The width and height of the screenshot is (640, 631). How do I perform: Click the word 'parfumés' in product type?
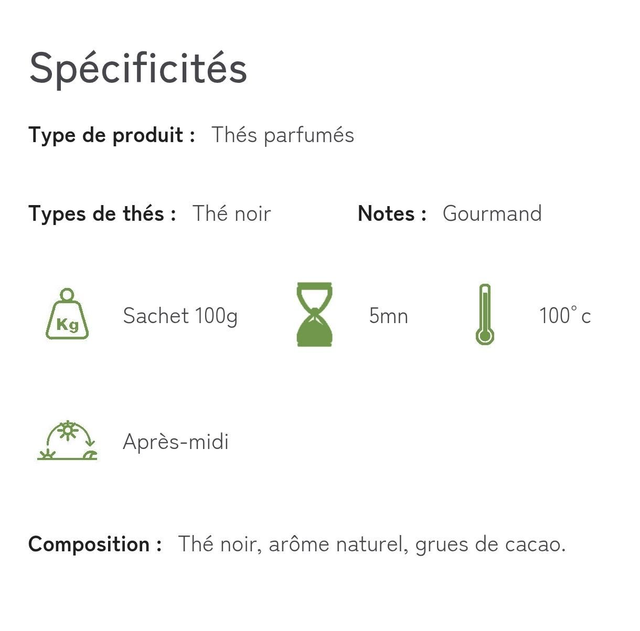pos(309,136)
